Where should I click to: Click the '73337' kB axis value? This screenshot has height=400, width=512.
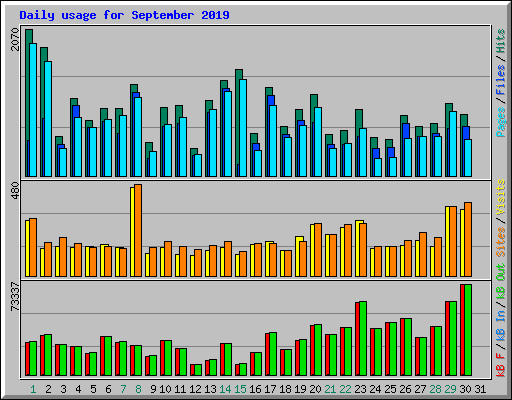tap(15, 297)
